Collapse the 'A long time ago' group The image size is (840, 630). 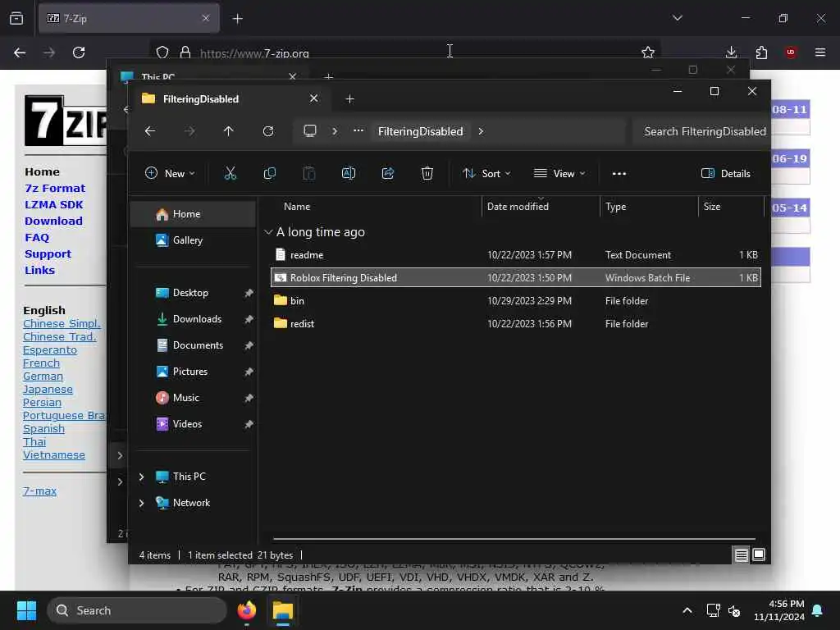[268, 232]
